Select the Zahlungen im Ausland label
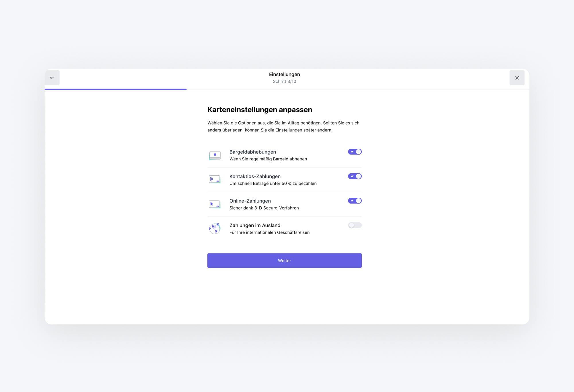 (255, 225)
